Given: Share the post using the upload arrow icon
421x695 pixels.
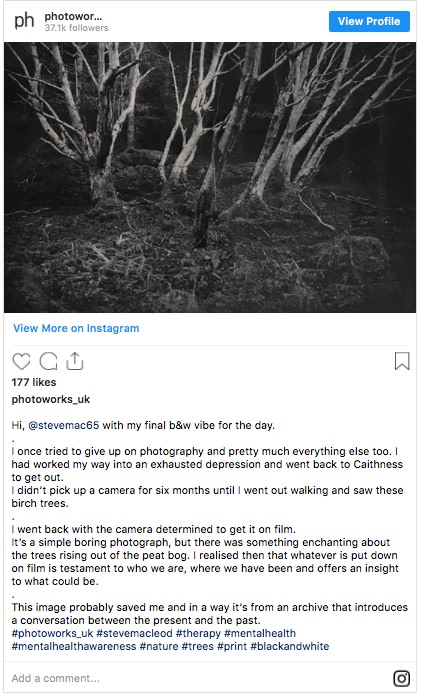Looking at the screenshot, I should pos(75,361).
